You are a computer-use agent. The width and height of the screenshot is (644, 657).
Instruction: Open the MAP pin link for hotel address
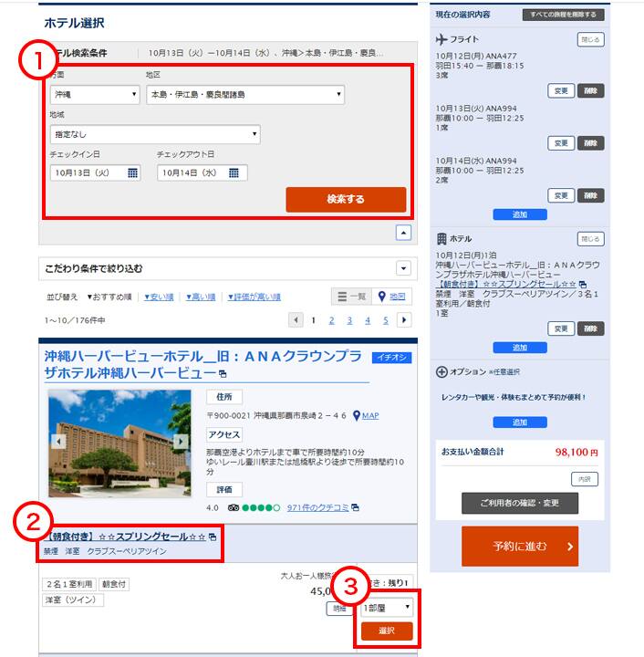coord(366,415)
